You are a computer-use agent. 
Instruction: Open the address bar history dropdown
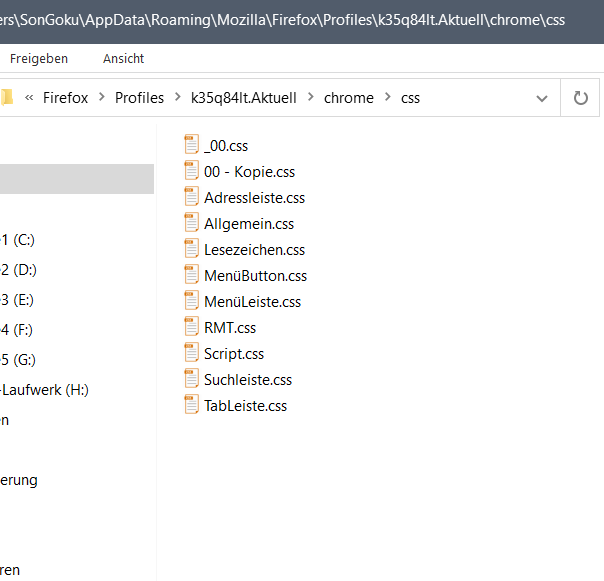point(542,98)
